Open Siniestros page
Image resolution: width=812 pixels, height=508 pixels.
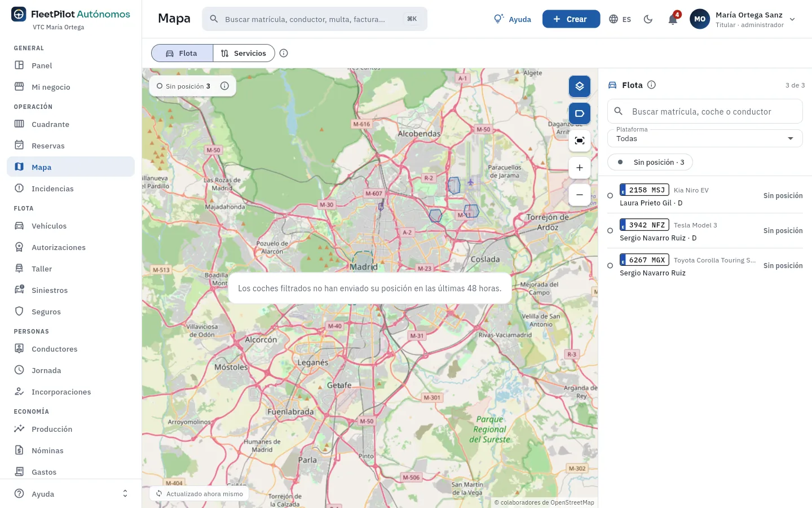(71, 290)
